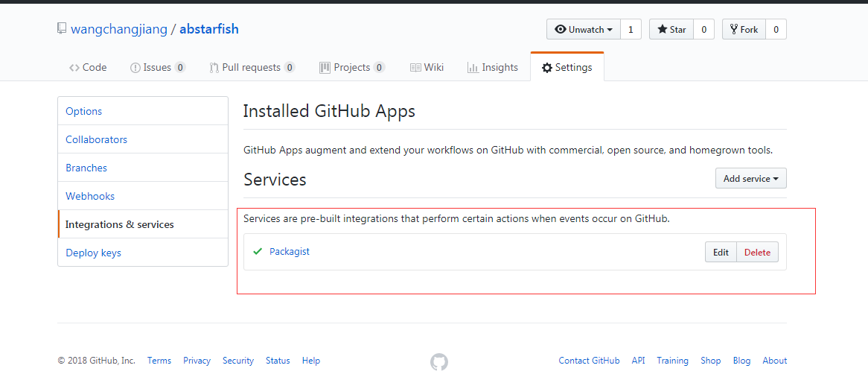Open the Pull requests tab
The width and height of the screenshot is (868, 380).
click(x=252, y=68)
